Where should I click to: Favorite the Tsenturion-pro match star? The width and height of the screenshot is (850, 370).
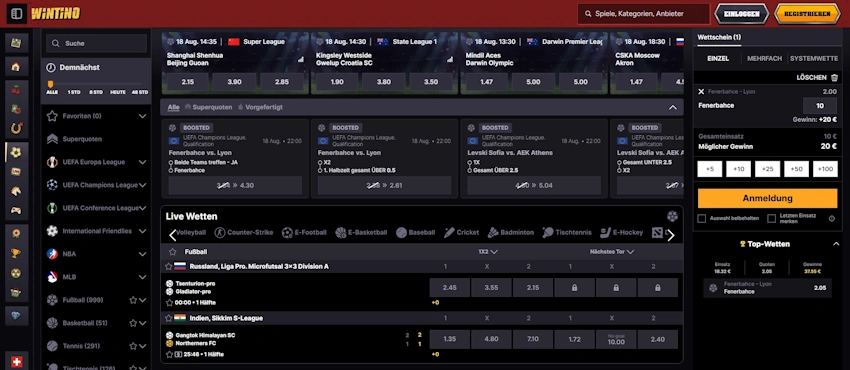click(169, 303)
